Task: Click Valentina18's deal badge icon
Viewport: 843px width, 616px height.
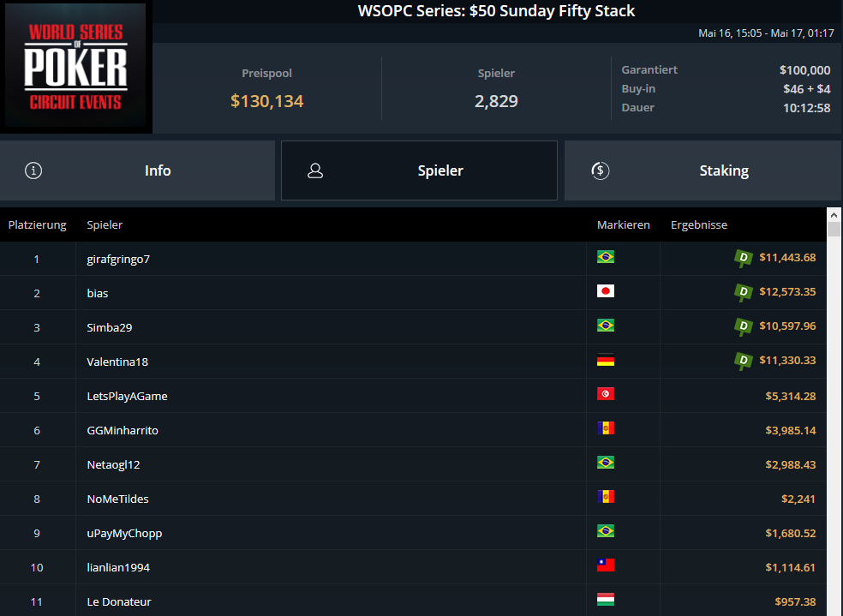Action: (744, 362)
